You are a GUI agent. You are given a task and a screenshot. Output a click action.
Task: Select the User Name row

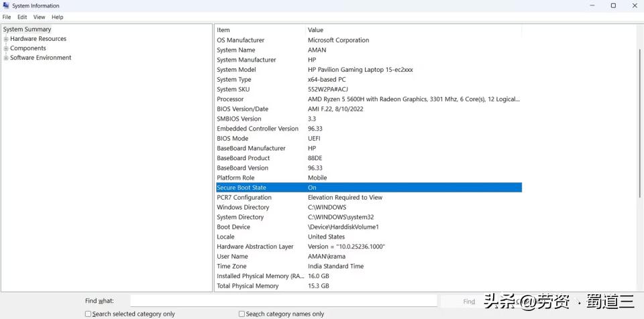[x=369, y=257]
